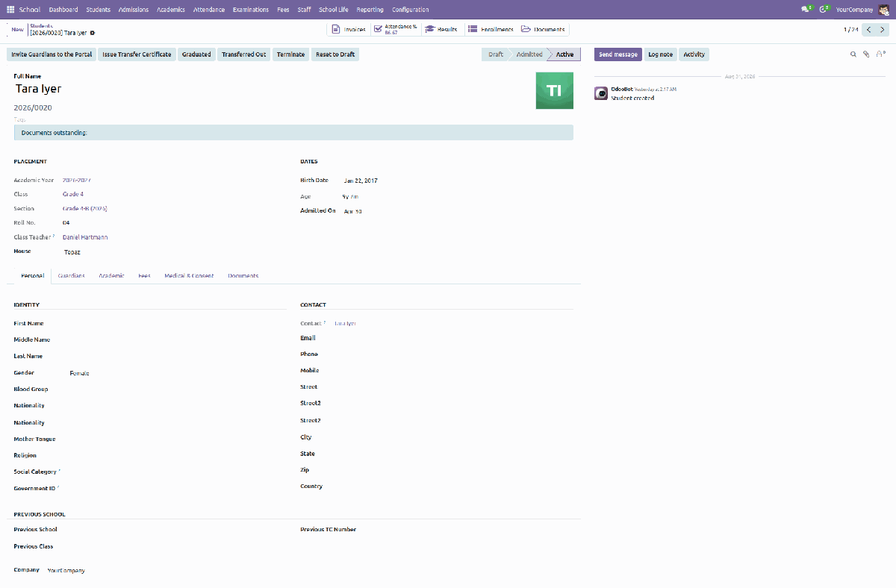Click the Students breadcrumb link

coord(41,25)
